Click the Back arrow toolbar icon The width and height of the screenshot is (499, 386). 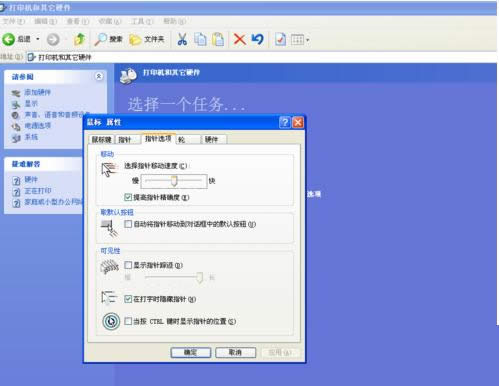[9, 39]
